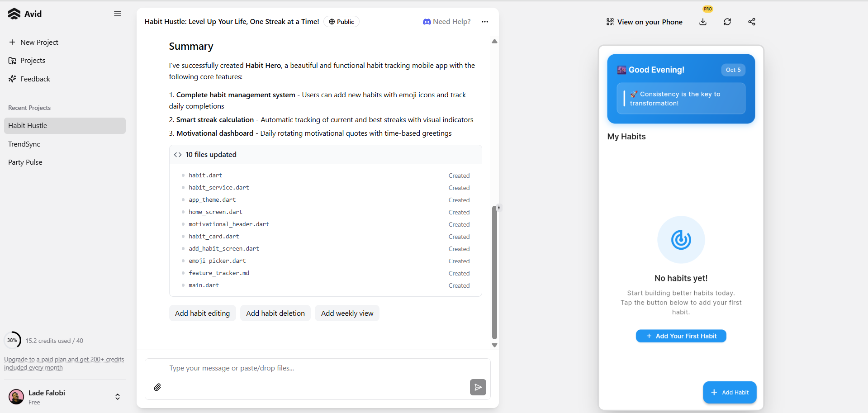This screenshot has width=868, height=413.
Task: Click the Add habit deletion suggestion
Action: click(x=275, y=313)
